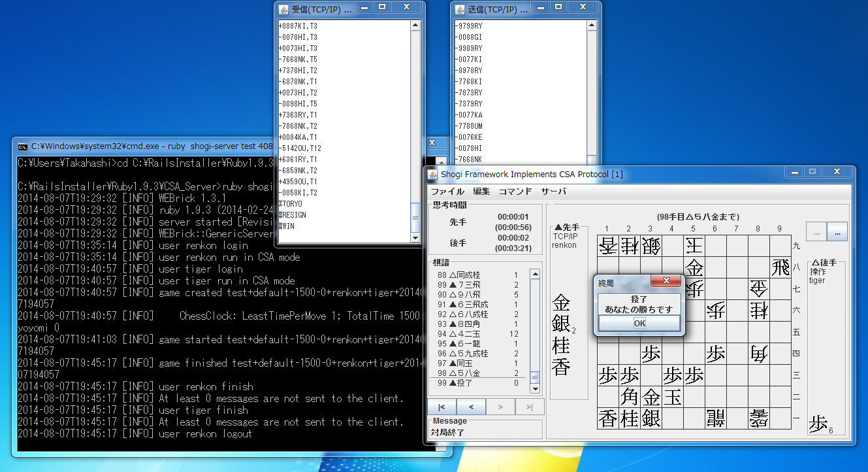Select the 歩 pawn at file 6, rank 四
This screenshot has height=472, width=868.
pyautogui.click(x=716, y=354)
